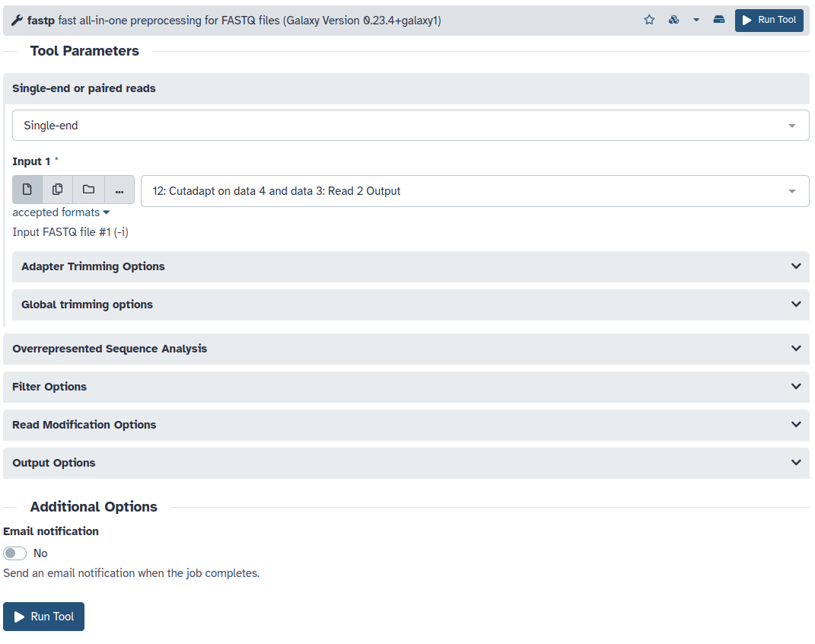Viewport: 815px width, 644px height.
Task: Show the accepted formats list
Action: (x=61, y=212)
